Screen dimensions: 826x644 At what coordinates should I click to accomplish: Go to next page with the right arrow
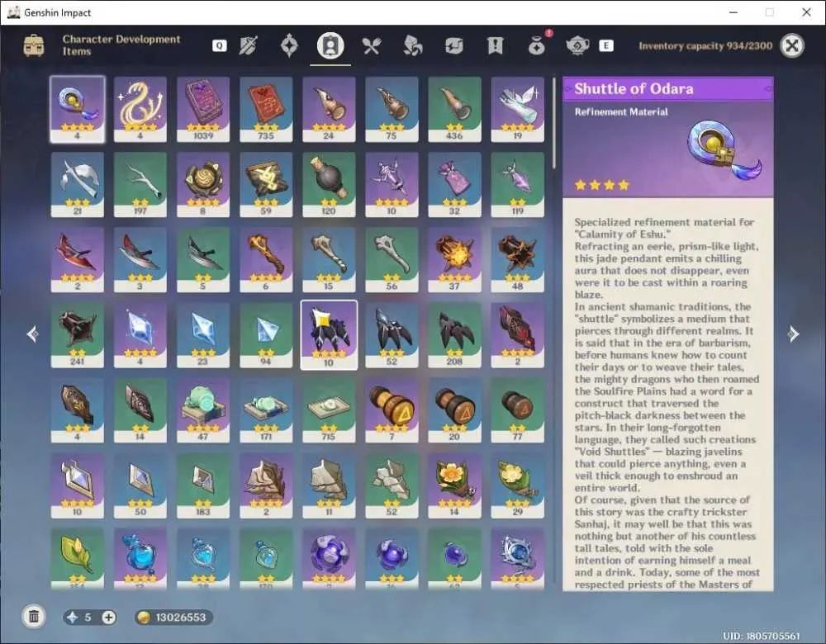793,334
